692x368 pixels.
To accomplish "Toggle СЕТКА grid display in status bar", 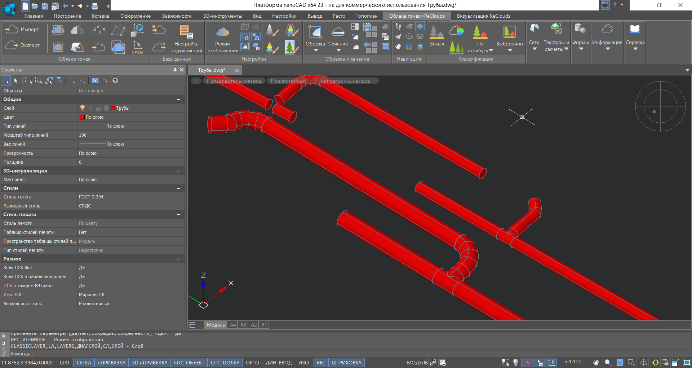I will [83, 363].
